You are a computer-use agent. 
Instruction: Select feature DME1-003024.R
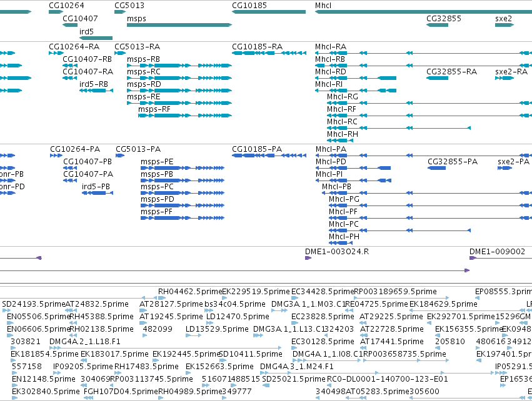308,258
